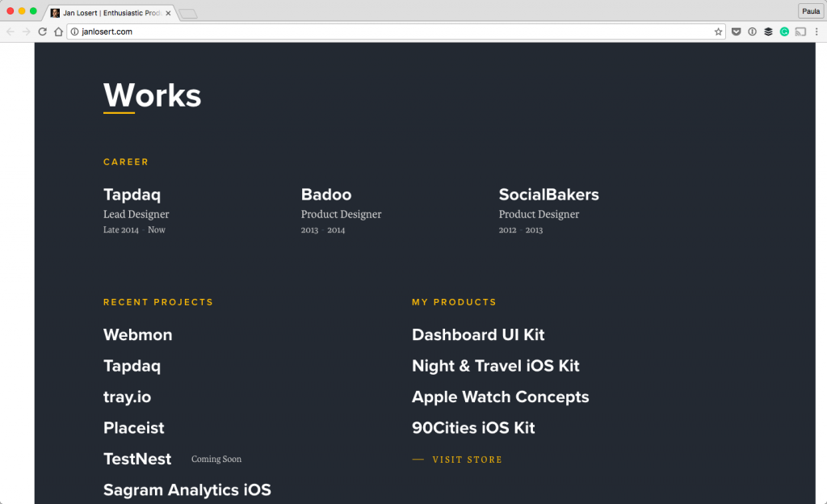Close the Jan Losert tab
Viewport: 827px width, 504px height.
click(168, 13)
